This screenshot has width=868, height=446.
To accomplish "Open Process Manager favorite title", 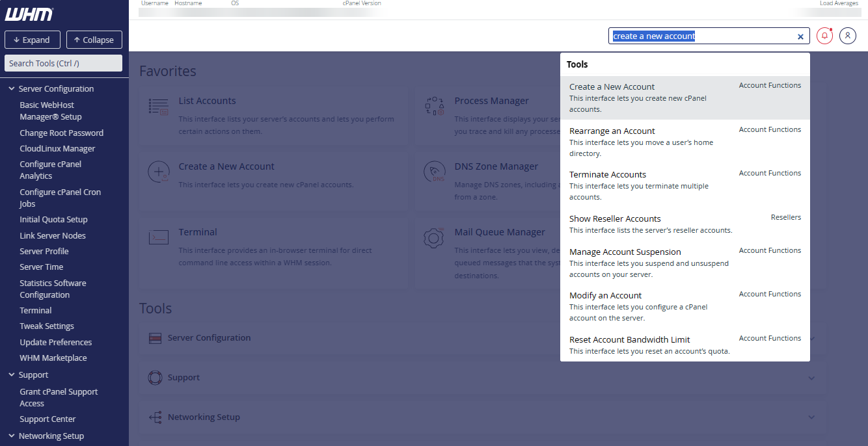I will [x=491, y=101].
